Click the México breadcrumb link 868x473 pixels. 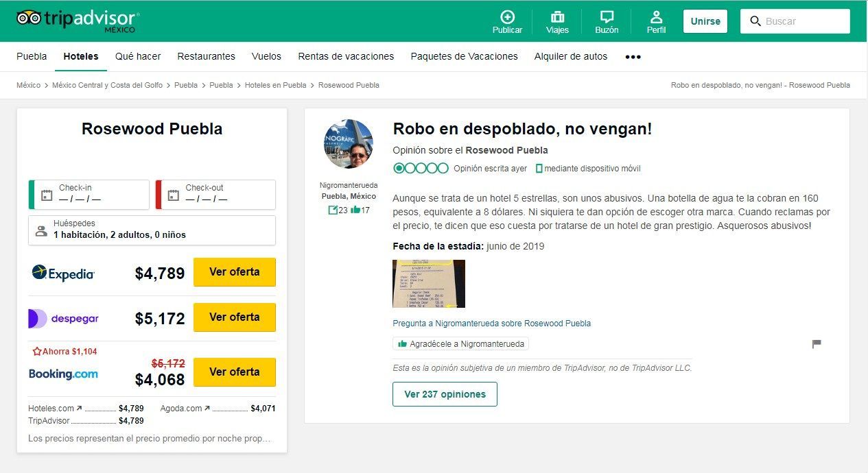point(29,85)
